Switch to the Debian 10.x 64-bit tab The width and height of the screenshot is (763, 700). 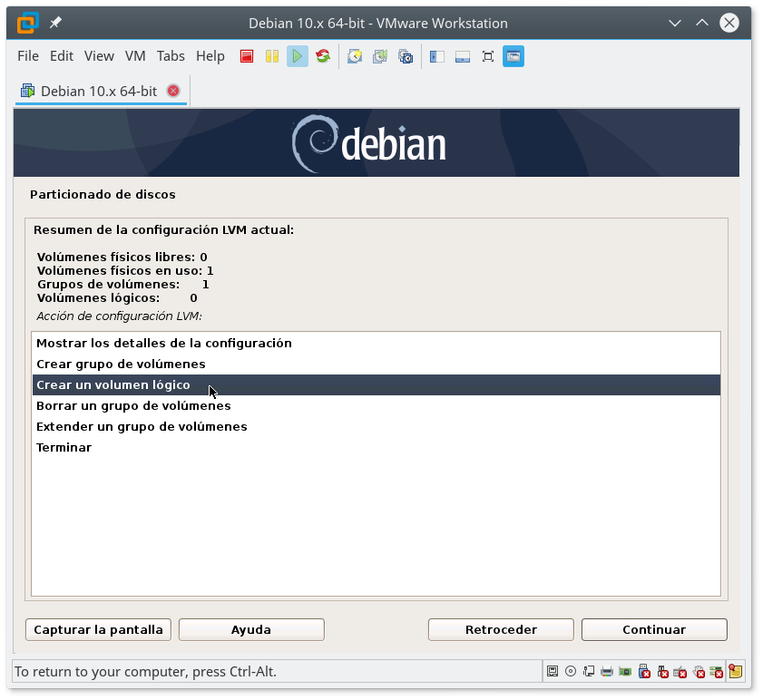click(99, 91)
